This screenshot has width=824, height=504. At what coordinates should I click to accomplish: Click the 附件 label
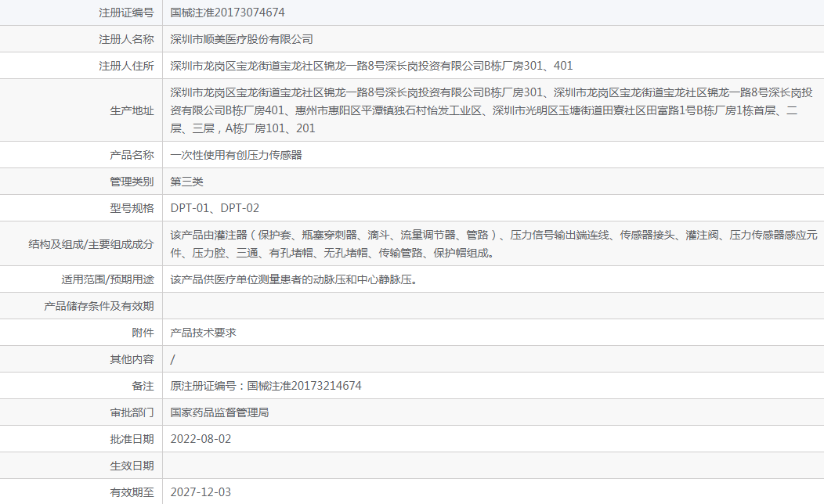pyautogui.click(x=143, y=333)
